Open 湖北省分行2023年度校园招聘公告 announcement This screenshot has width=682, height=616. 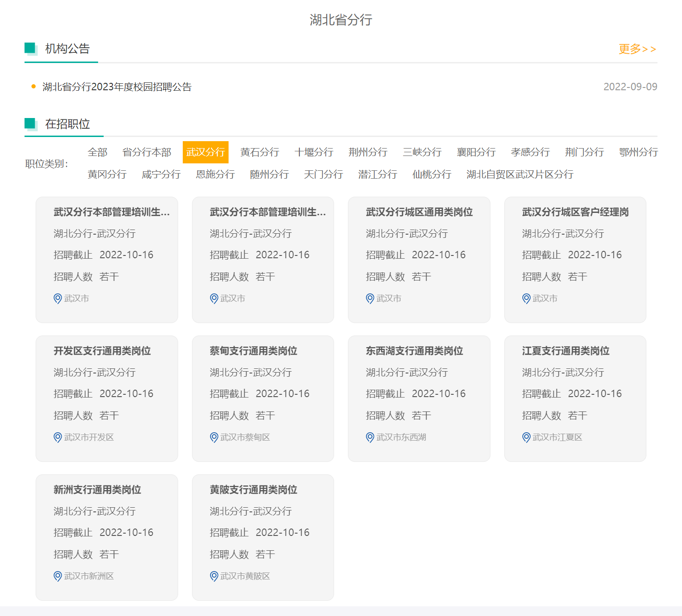click(117, 87)
